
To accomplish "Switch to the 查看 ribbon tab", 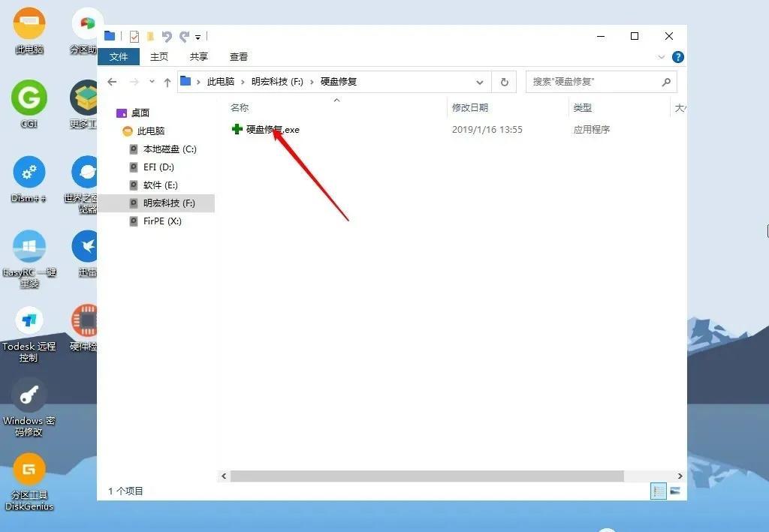I will (238, 57).
